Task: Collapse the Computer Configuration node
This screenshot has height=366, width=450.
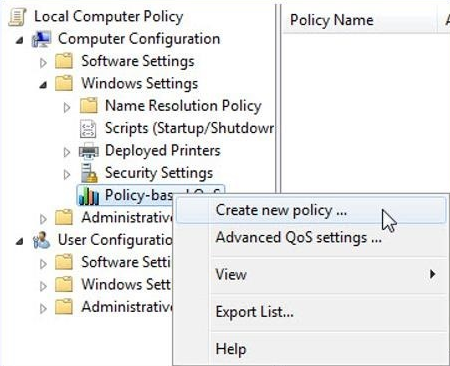Action: pyautogui.click(x=20, y=41)
